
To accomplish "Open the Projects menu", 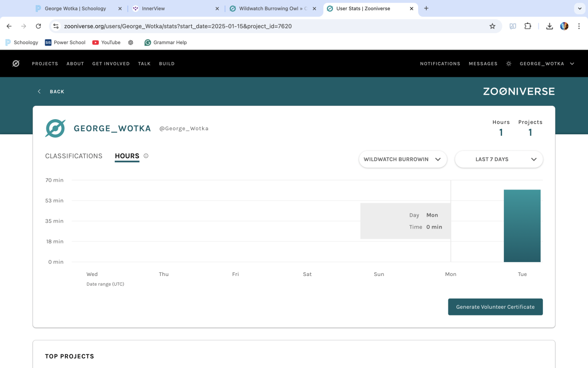I will 45,63.
